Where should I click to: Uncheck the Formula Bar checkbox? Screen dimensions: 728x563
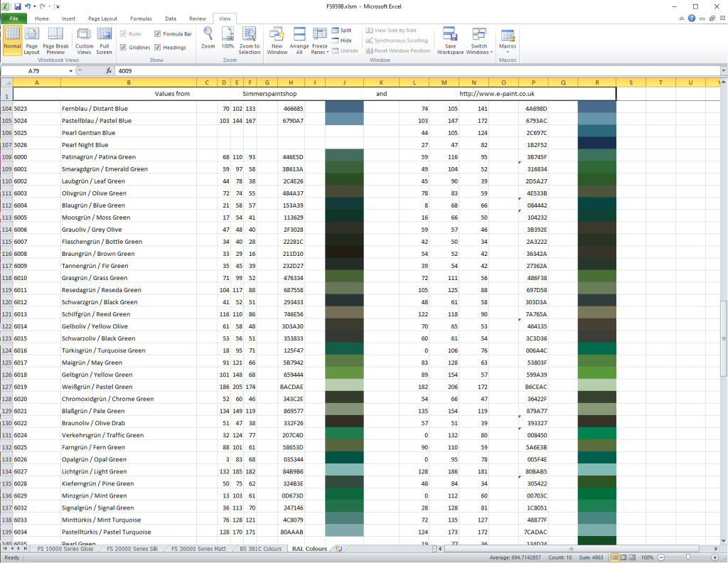pos(159,33)
